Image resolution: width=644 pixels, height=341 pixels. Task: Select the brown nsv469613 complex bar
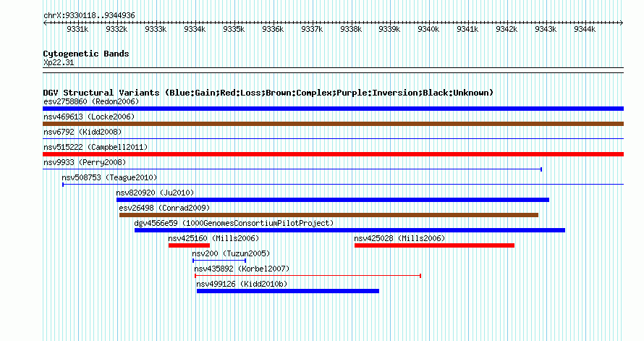[x=333, y=124]
